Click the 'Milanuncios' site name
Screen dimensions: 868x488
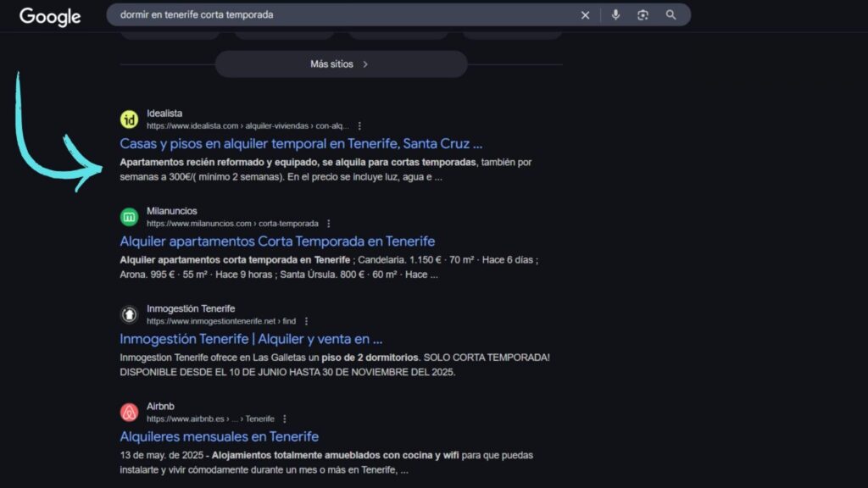tap(171, 211)
